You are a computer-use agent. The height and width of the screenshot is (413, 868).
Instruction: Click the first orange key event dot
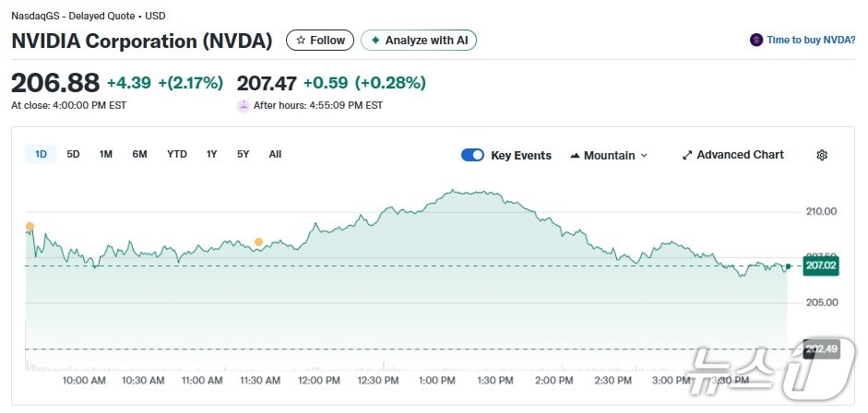click(30, 226)
